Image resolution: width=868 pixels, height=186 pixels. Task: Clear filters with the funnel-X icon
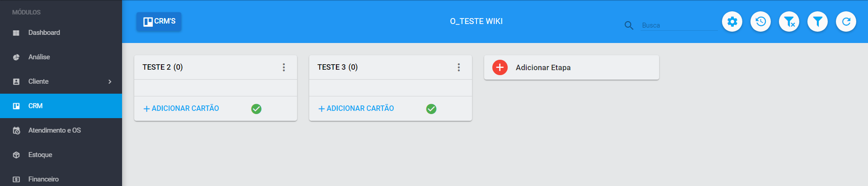coord(789,21)
